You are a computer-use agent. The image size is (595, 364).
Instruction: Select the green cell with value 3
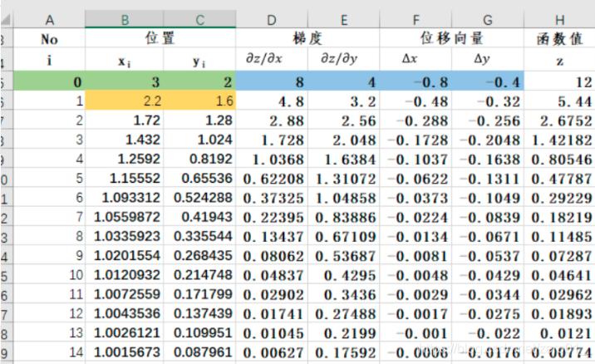124,81
